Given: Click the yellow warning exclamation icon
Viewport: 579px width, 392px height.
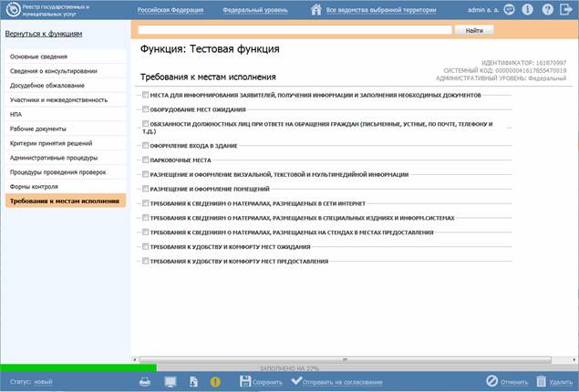Looking at the screenshot, I should pos(215,382).
